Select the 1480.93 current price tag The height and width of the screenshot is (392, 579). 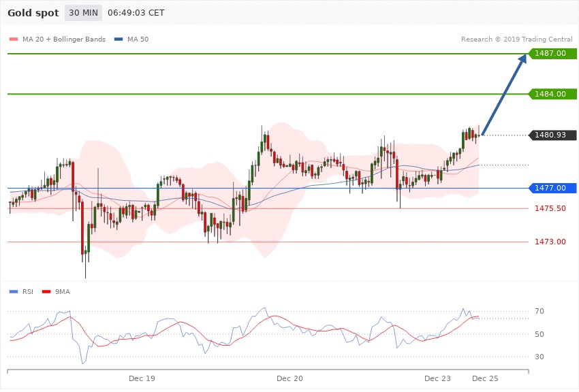[550, 135]
